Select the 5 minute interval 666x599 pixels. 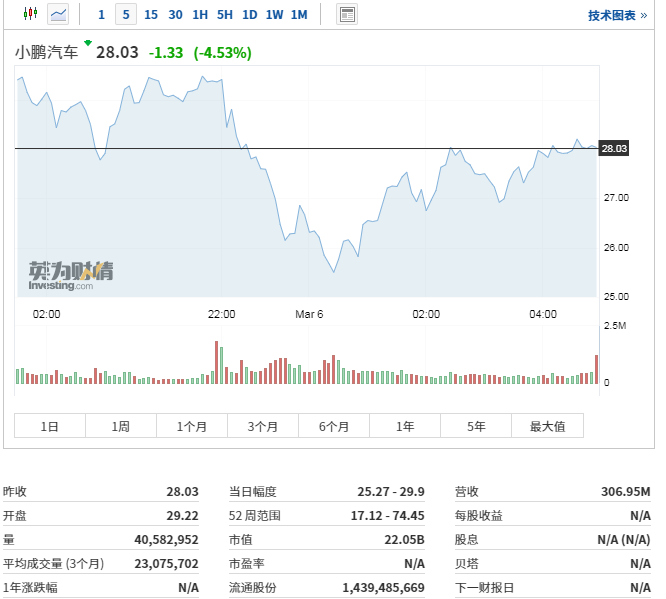pos(126,15)
